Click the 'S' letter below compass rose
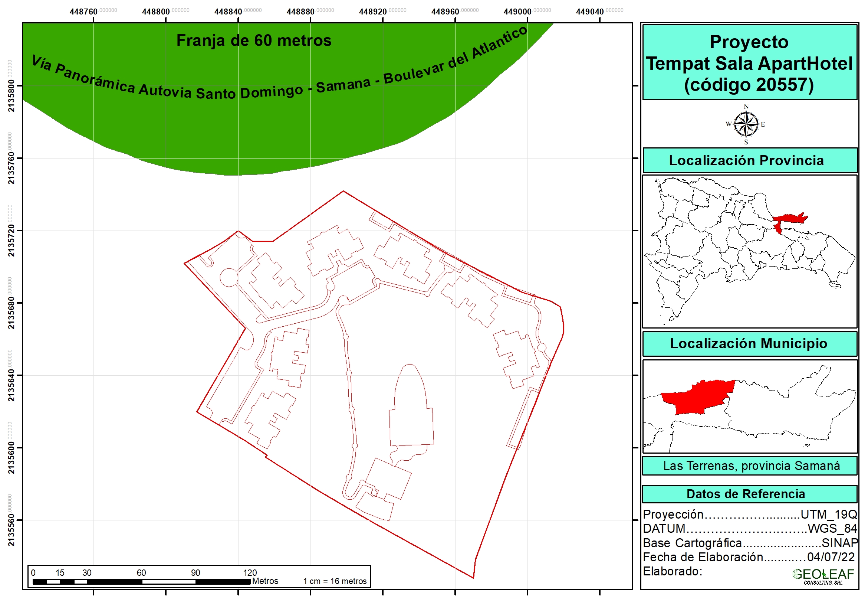The height and width of the screenshot is (614, 868). pyautogui.click(x=746, y=142)
